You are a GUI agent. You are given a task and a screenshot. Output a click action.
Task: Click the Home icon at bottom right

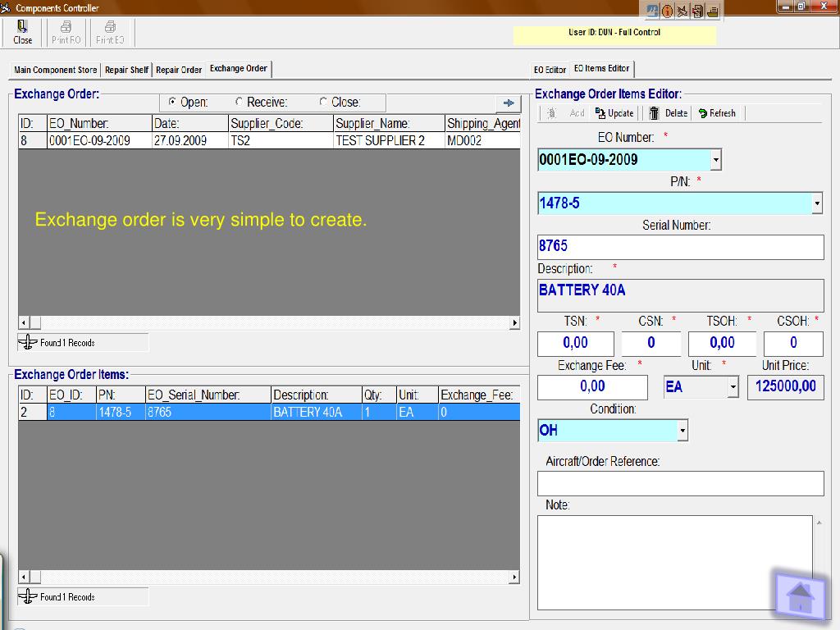(x=801, y=597)
